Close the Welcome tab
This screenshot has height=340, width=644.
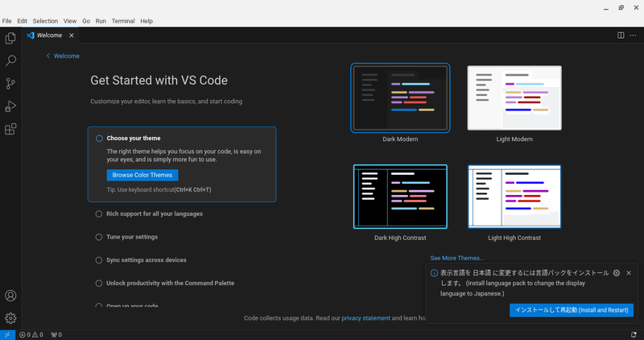pyautogui.click(x=72, y=35)
